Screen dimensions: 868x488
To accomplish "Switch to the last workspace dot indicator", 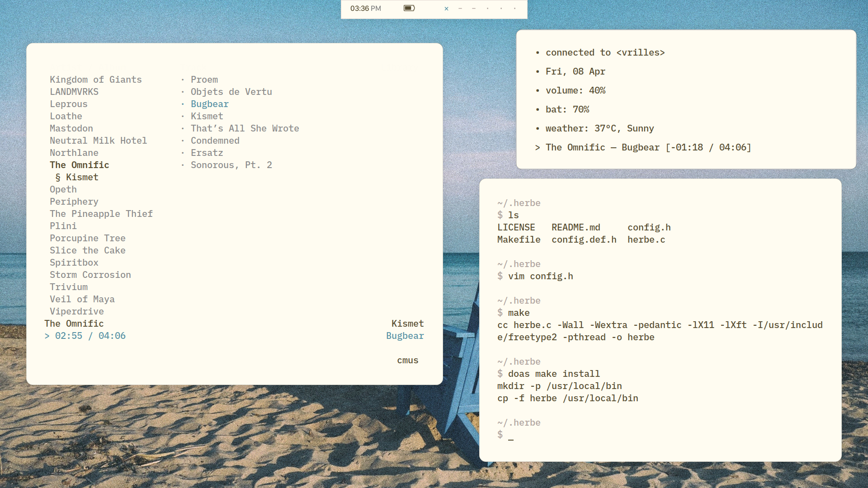I will tap(514, 9).
